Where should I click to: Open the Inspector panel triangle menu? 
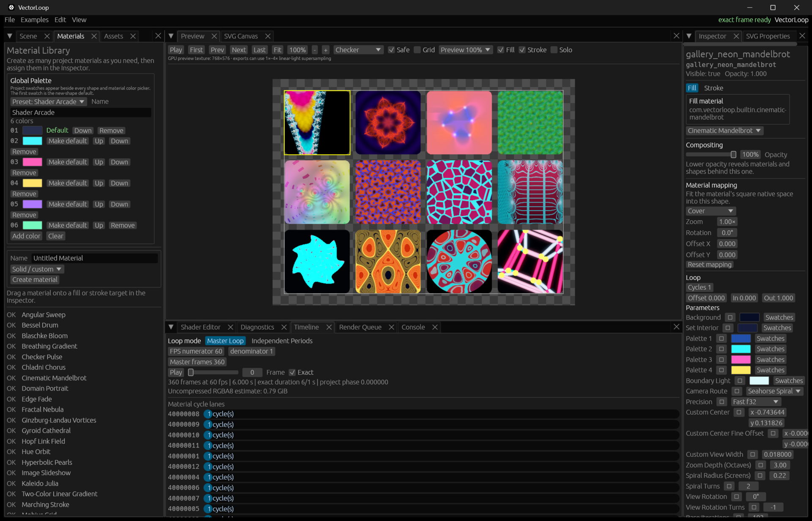pos(689,36)
